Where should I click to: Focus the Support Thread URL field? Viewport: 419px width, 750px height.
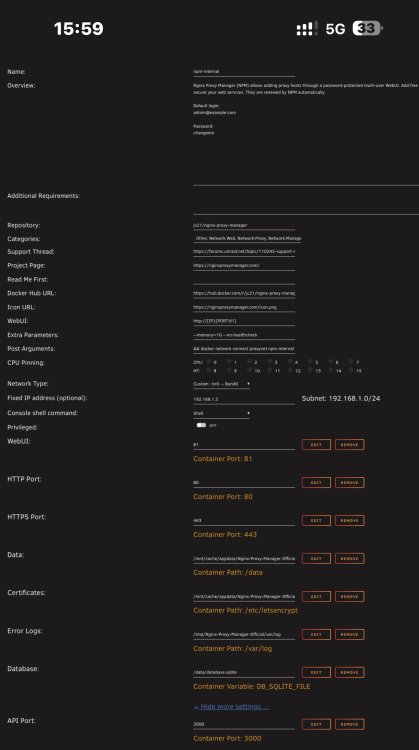coord(244,252)
